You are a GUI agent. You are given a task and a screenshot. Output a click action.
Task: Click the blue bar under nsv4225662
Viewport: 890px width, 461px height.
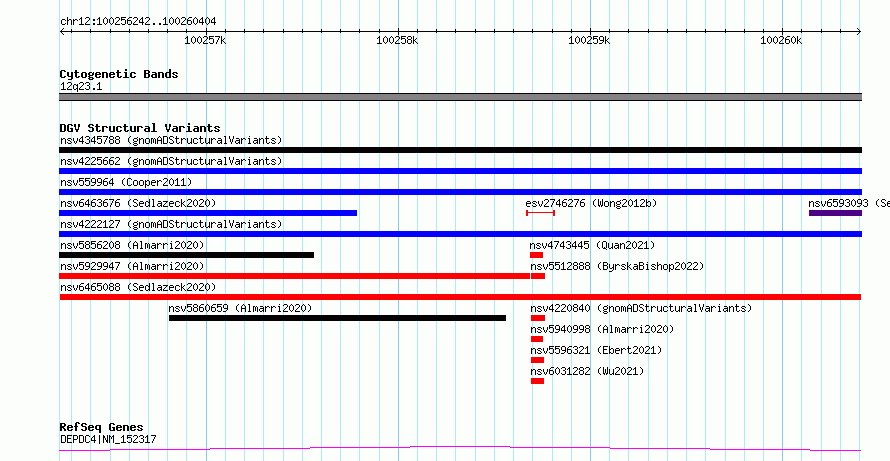point(460,171)
